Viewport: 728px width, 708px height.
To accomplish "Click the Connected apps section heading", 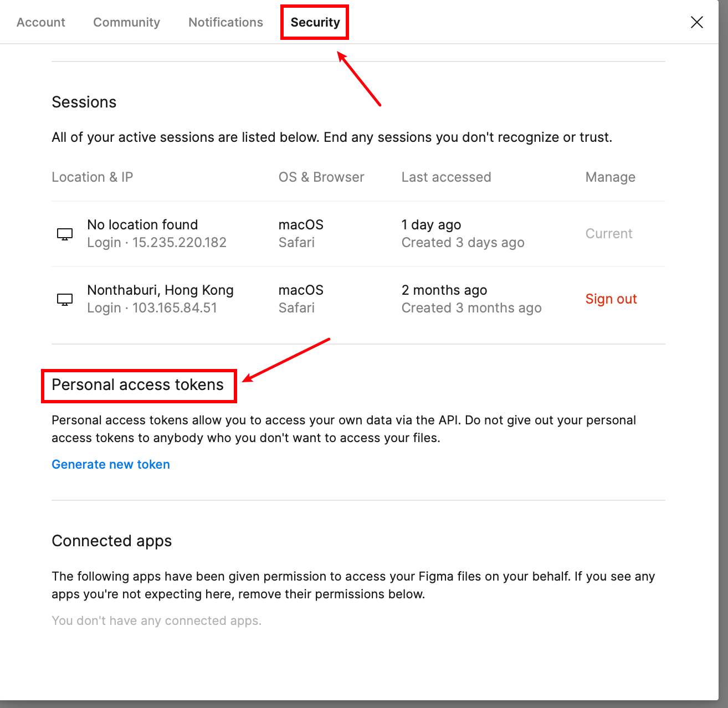I will pos(111,541).
